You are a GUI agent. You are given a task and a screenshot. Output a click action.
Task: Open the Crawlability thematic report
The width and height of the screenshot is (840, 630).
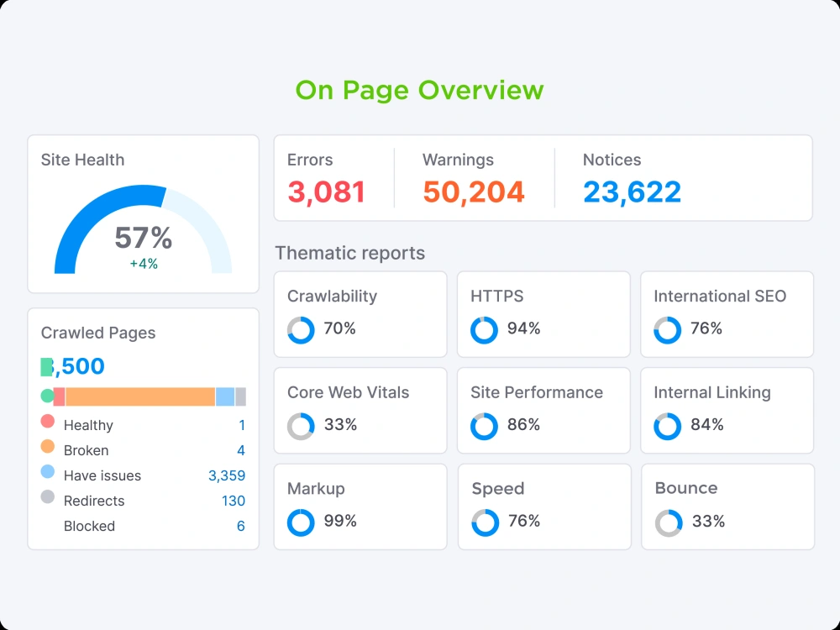(x=360, y=314)
